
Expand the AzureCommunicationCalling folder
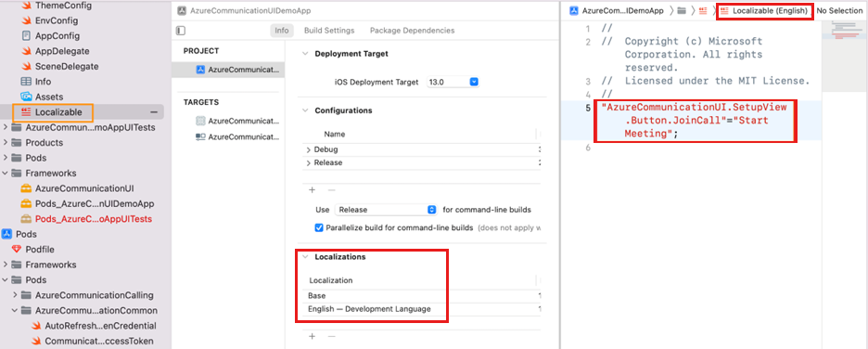(x=16, y=295)
